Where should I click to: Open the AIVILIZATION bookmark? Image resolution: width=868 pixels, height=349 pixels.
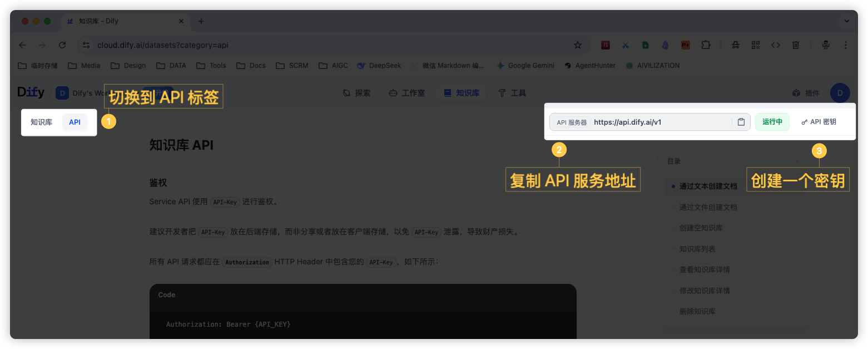point(653,66)
